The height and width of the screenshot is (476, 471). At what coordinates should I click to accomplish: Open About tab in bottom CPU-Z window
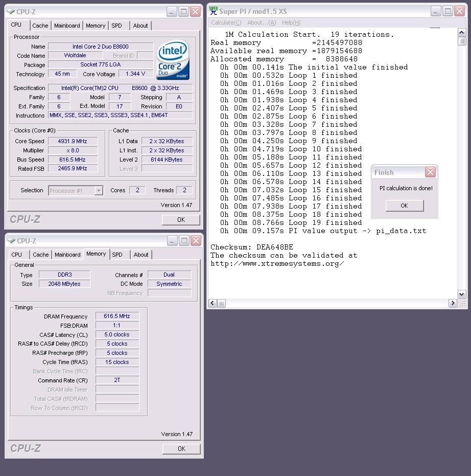pyautogui.click(x=141, y=255)
